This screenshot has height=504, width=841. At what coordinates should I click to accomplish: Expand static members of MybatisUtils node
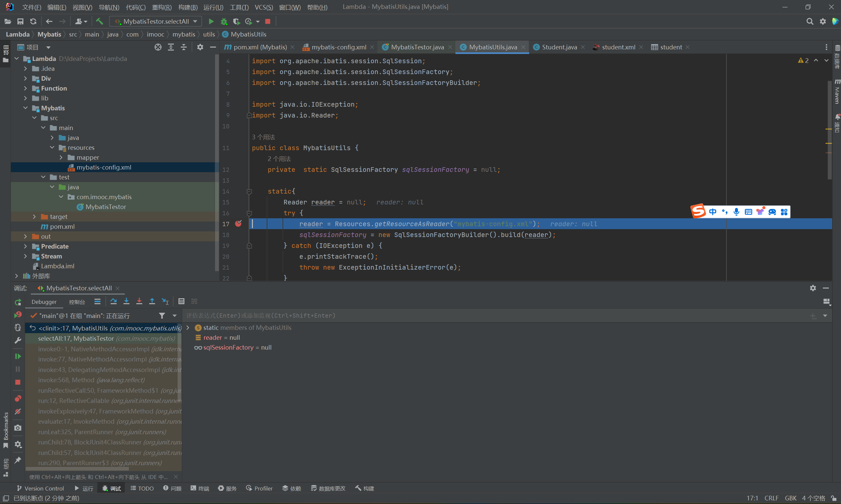(188, 328)
